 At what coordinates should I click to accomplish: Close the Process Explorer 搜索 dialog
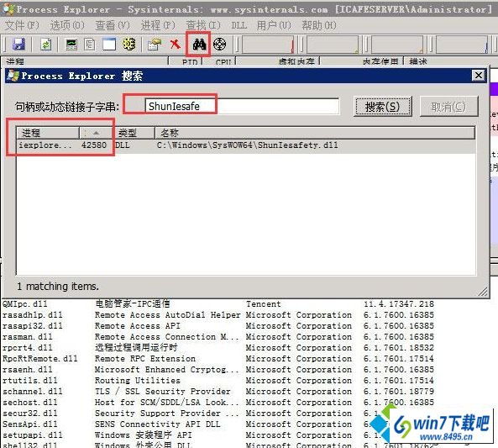pos(479,76)
